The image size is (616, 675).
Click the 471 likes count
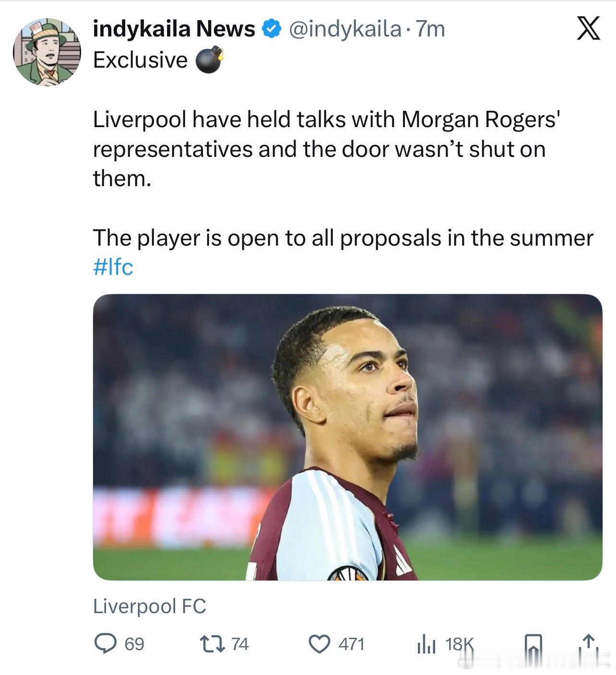pyautogui.click(x=352, y=644)
